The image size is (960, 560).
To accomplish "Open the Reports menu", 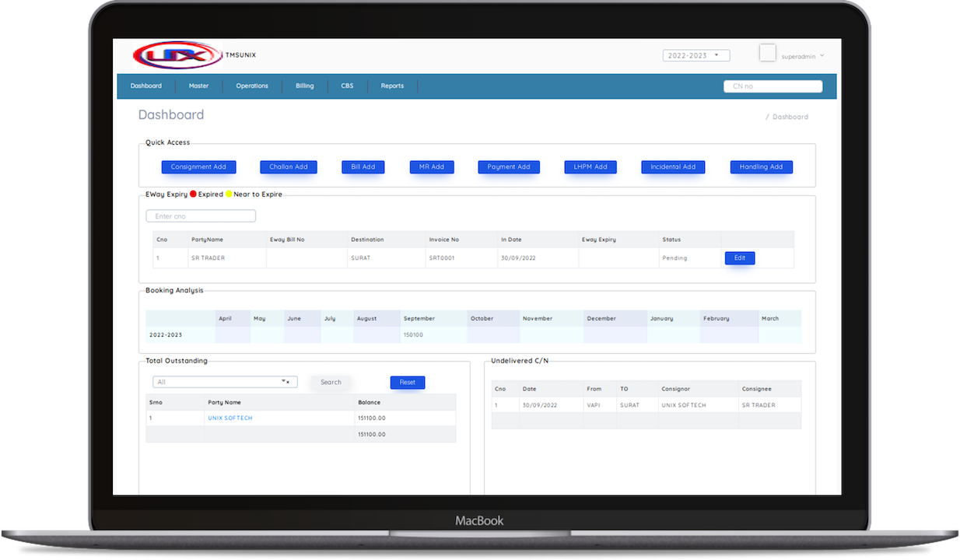I will click(x=392, y=86).
